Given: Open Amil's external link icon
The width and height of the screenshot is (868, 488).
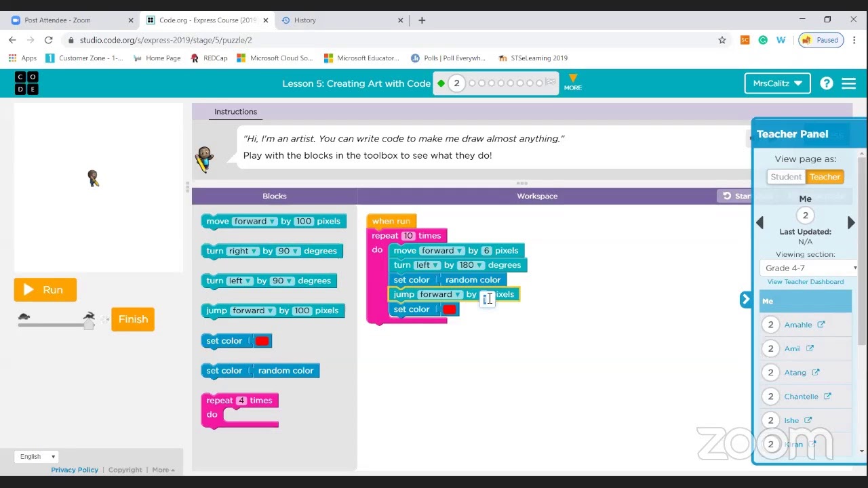Looking at the screenshot, I should click(x=810, y=348).
